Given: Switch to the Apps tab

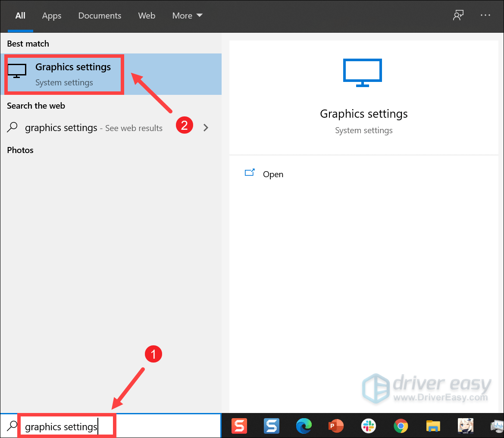Looking at the screenshot, I should click(x=52, y=16).
